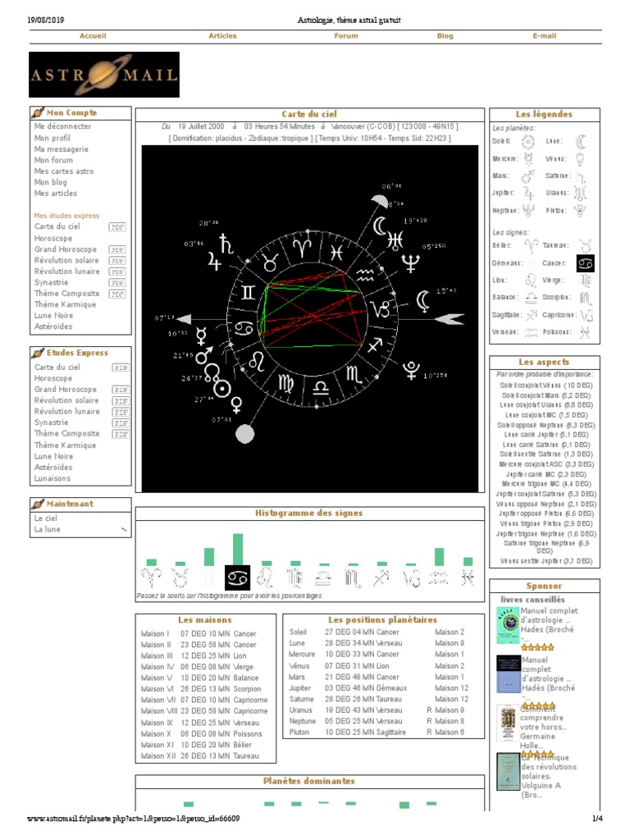Open Thème Karmique in Mon Compte panel
630x840 pixels.
pos(65,304)
